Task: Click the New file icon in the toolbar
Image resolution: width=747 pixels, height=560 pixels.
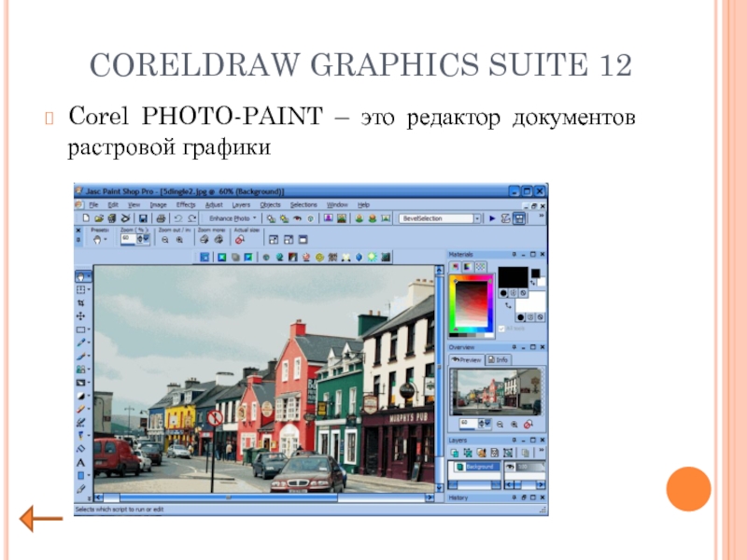Action: (86, 218)
